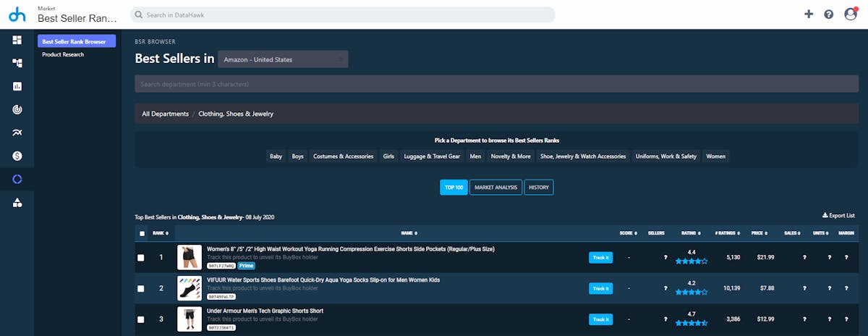Go to All Departments breadcrumb
The image size is (868, 336).
[x=165, y=114]
